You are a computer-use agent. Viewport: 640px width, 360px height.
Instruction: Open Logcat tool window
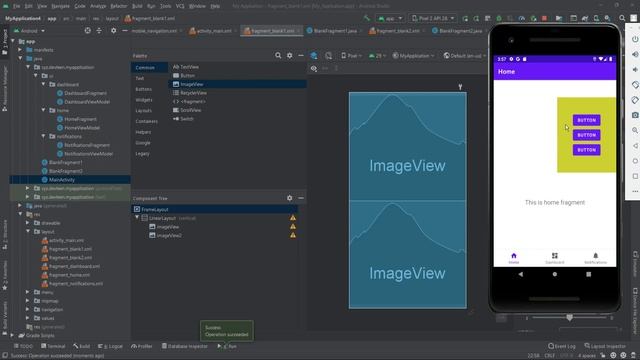click(110, 346)
